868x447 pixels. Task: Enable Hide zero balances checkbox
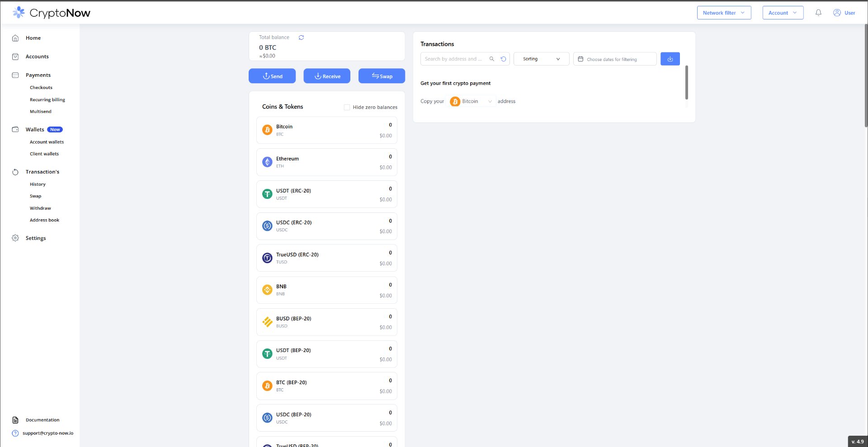(347, 107)
